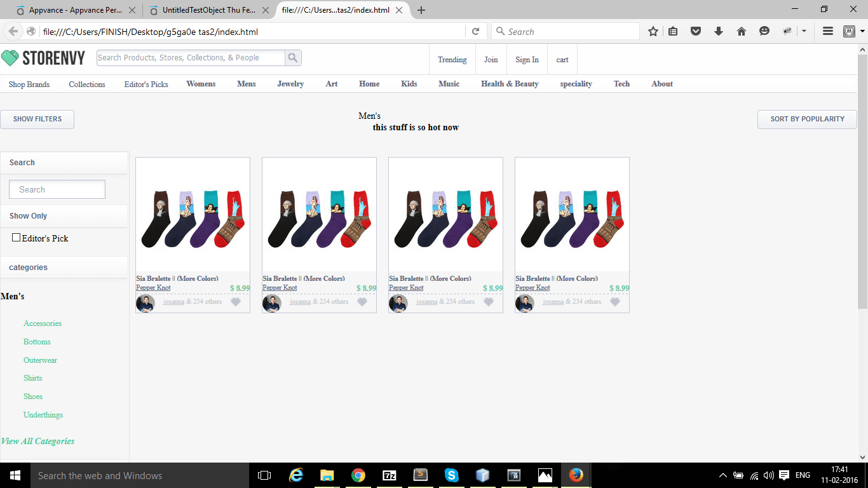
Task: Open File Explorer from the taskbar
Action: 327,475
